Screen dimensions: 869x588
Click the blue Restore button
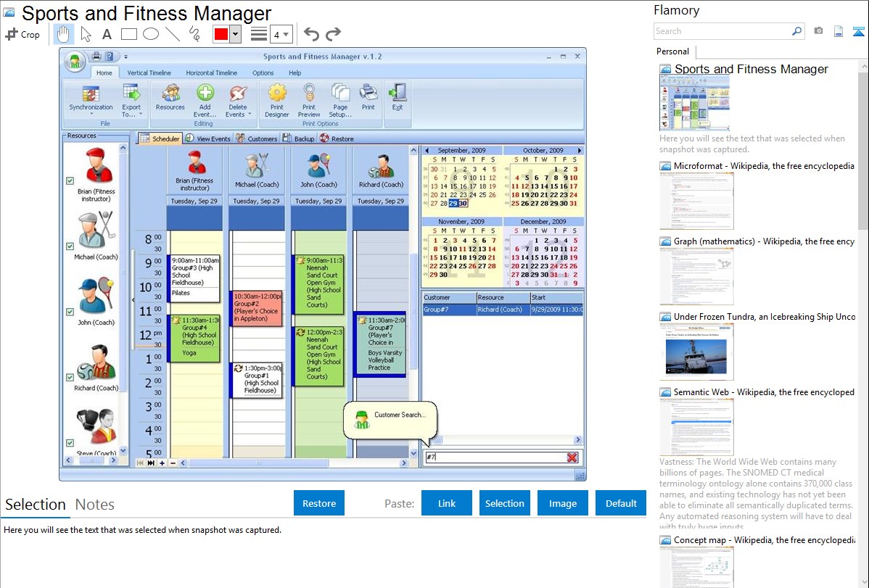point(319,503)
